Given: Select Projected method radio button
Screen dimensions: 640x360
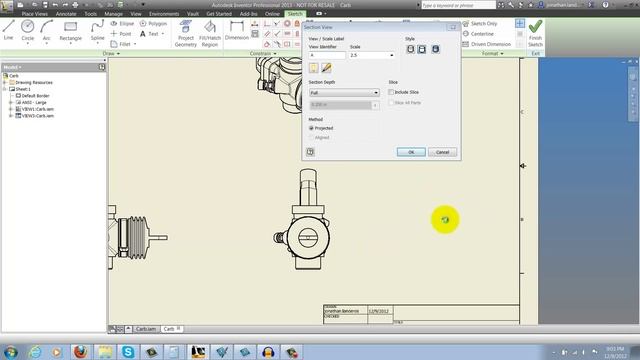Looking at the screenshot, I should 311,128.
